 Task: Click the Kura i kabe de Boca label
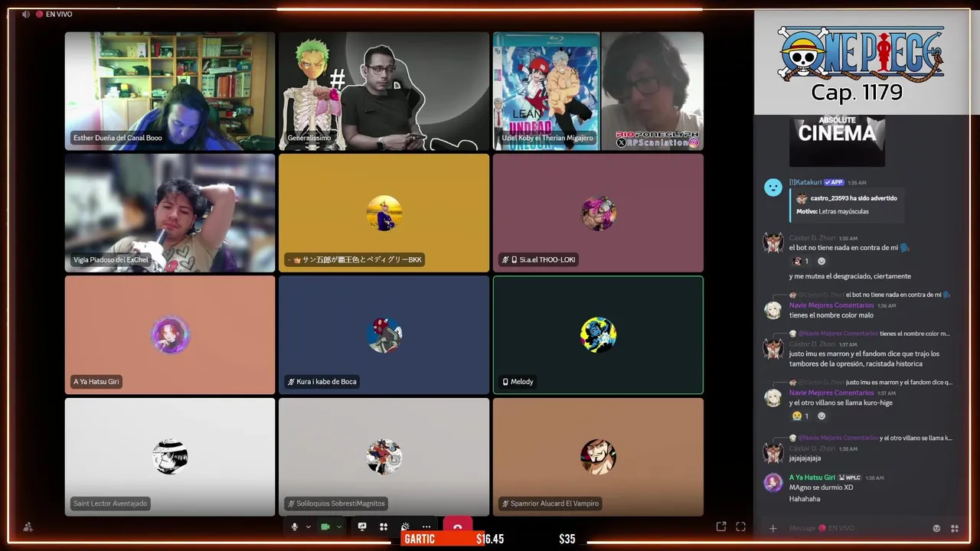pyautogui.click(x=321, y=381)
